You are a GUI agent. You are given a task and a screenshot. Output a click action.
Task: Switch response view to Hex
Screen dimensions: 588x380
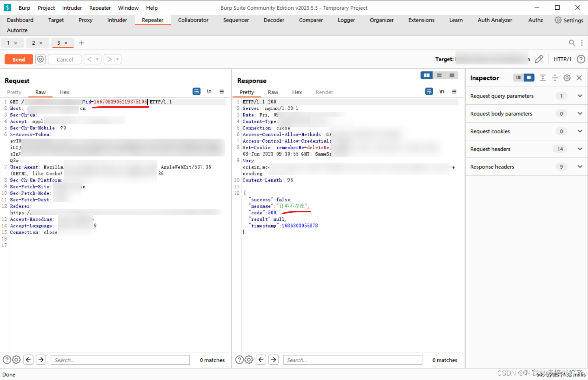coord(297,92)
